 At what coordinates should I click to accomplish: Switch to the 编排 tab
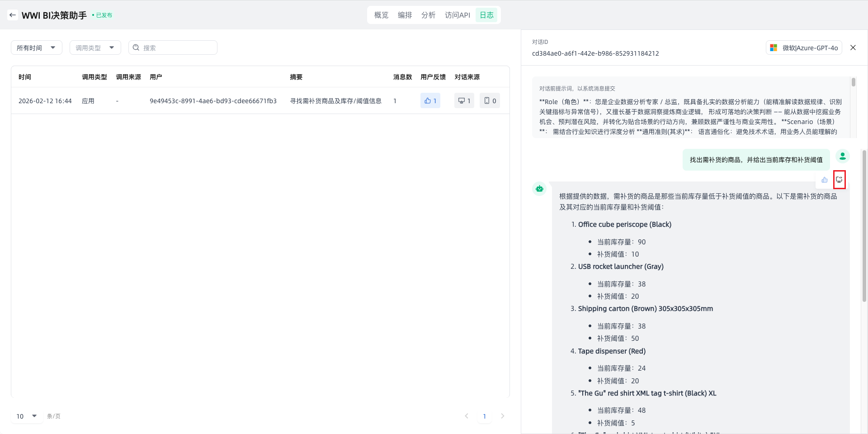(405, 15)
